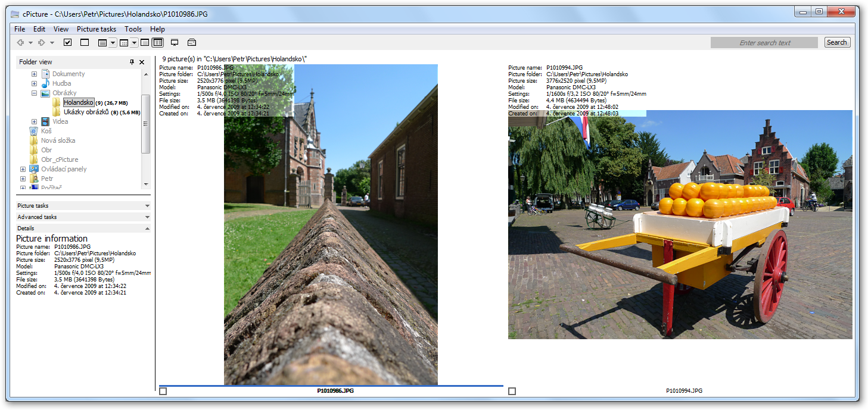
Task: Select the Hudba music note icon
Action: (x=45, y=83)
